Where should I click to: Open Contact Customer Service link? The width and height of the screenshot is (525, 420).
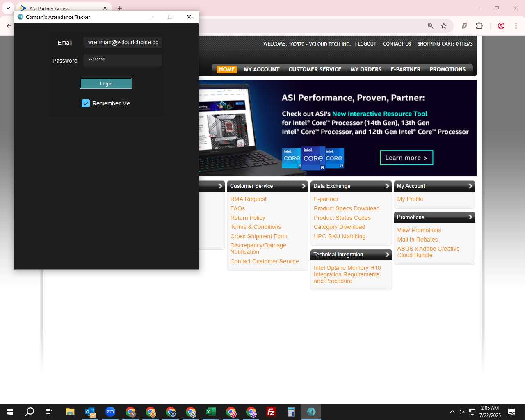(265, 261)
